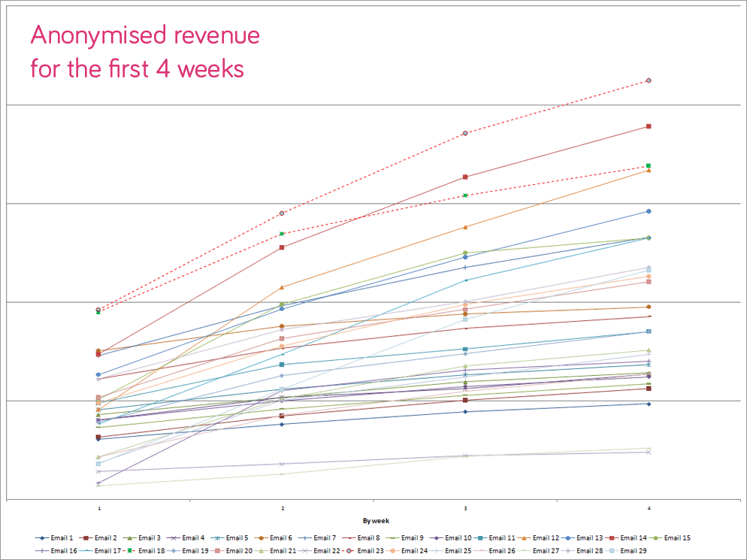747x560 pixels.
Task: Select Email 1's week 2 dark blue diamond marker
Action: pos(282,424)
